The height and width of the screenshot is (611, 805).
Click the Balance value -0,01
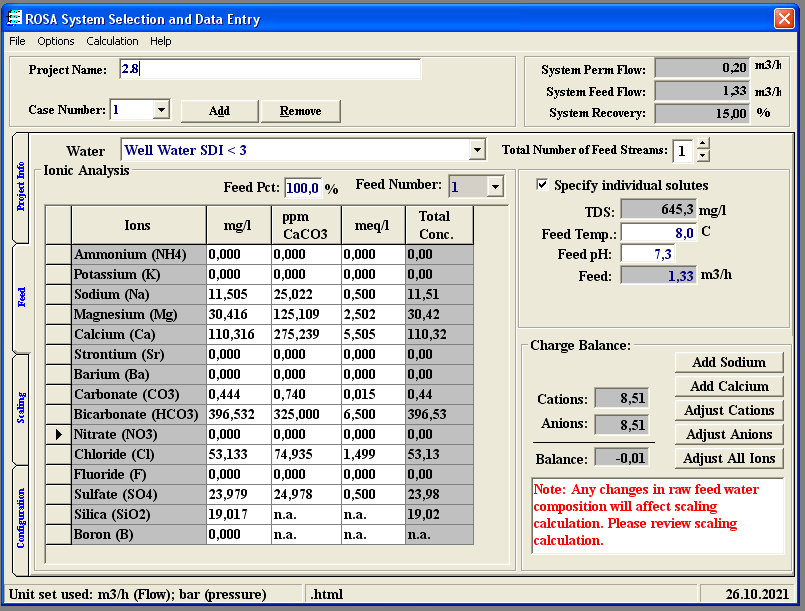(x=621, y=457)
